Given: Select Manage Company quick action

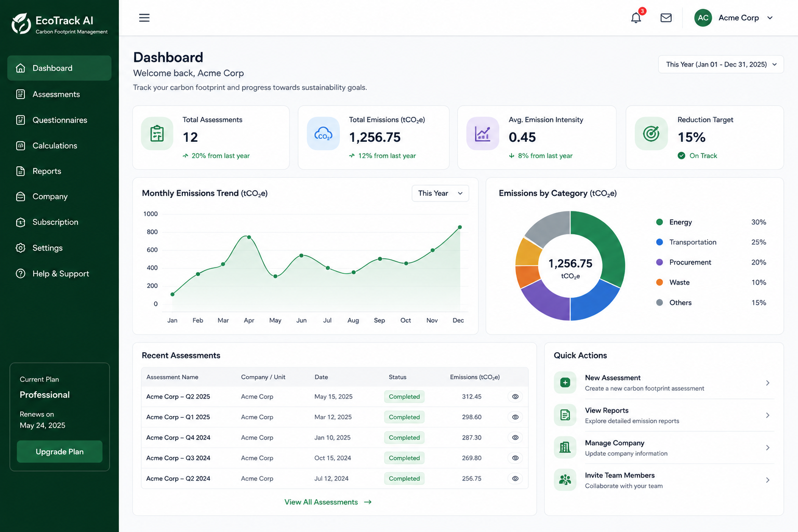Looking at the screenshot, I should pos(664,447).
